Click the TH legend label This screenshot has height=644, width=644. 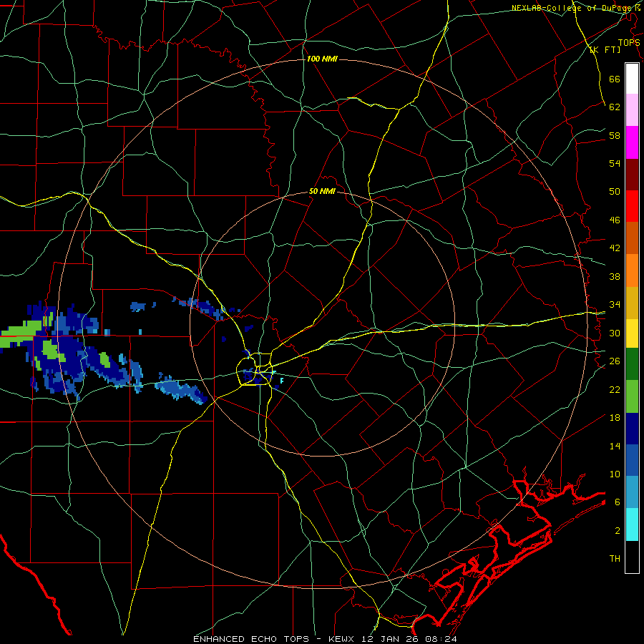[615, 559]
